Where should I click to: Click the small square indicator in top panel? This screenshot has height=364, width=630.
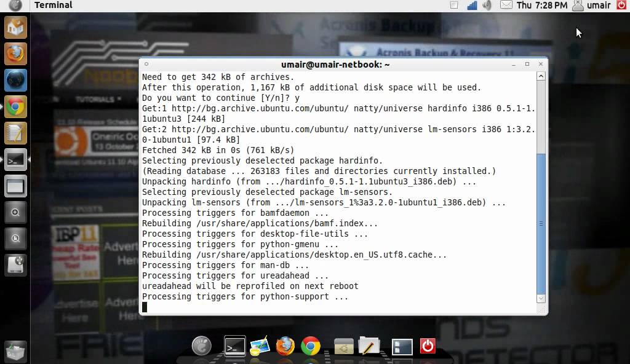(454, 5)
